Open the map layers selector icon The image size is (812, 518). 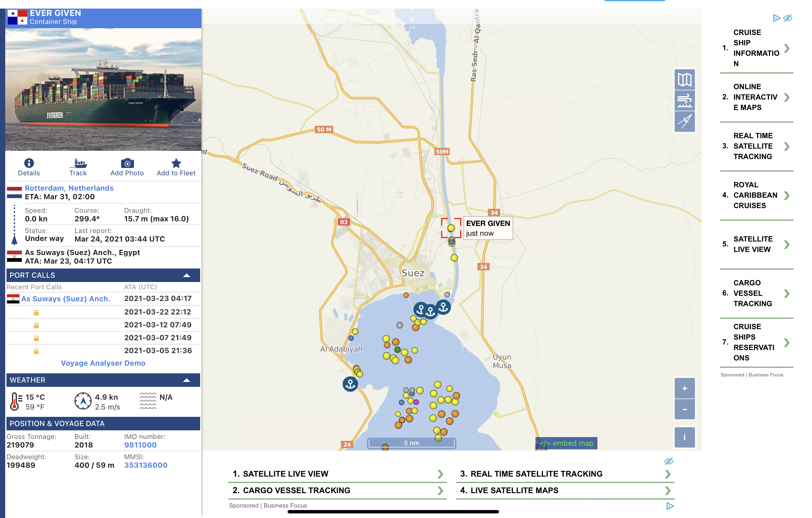coord(684,80)
